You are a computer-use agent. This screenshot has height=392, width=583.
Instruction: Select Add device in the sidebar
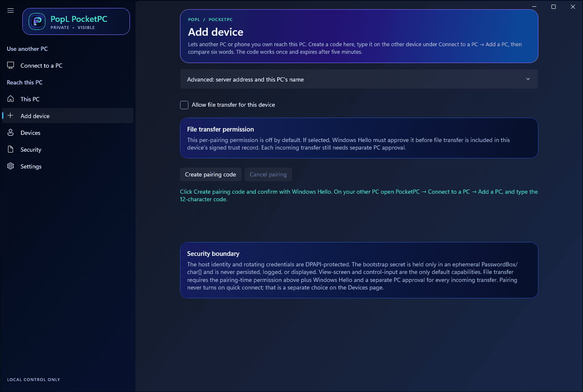coord(68,116)
